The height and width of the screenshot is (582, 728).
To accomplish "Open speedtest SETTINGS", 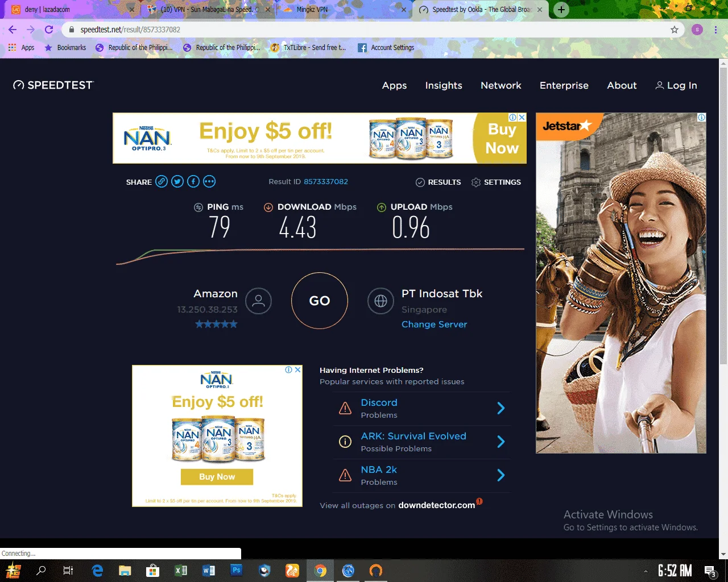I will click(496, 182).
